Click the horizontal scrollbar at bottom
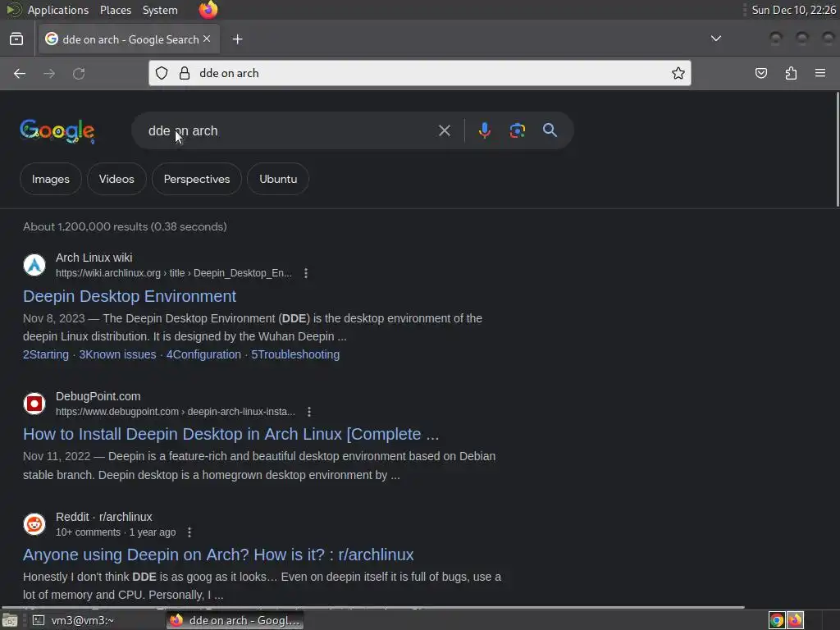 pyautogui.click(x=373, y=608)
